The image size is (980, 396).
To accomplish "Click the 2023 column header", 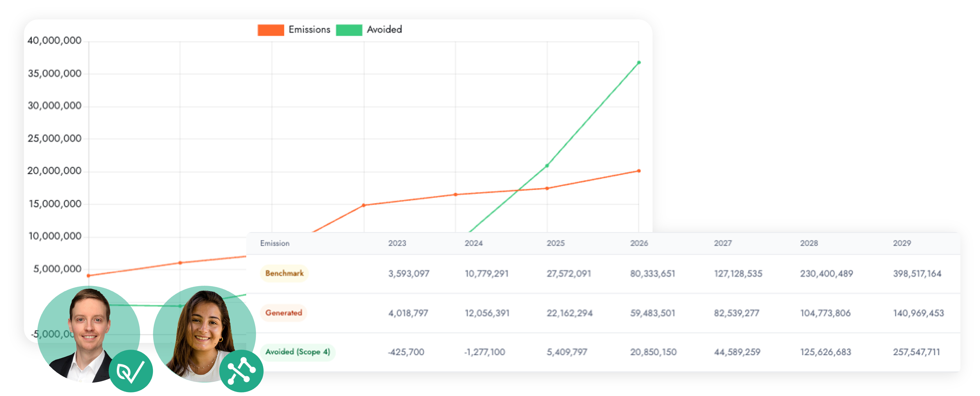I will pyautogui.click(x=397, y=243).
